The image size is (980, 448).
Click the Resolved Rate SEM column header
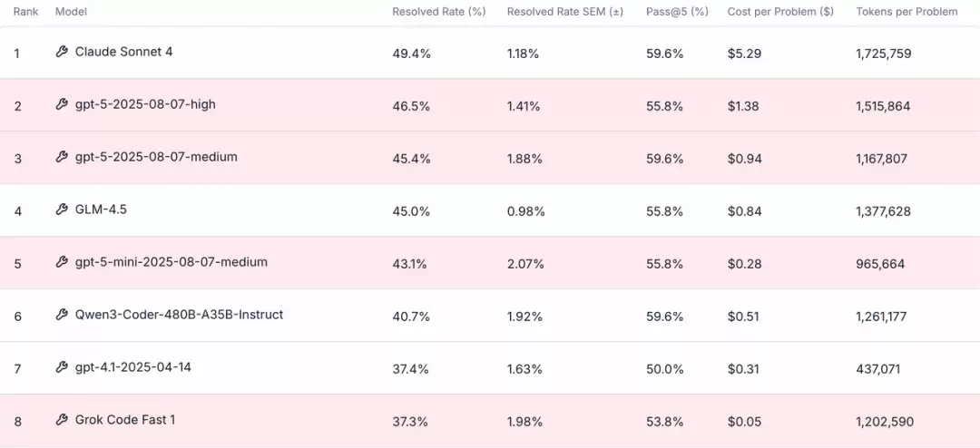pos(564,12)
